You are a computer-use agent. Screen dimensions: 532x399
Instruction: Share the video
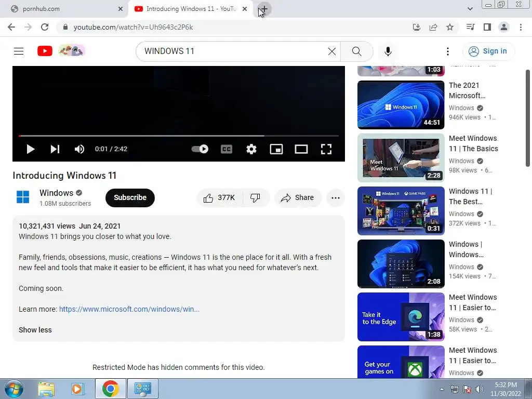point(298,198)
